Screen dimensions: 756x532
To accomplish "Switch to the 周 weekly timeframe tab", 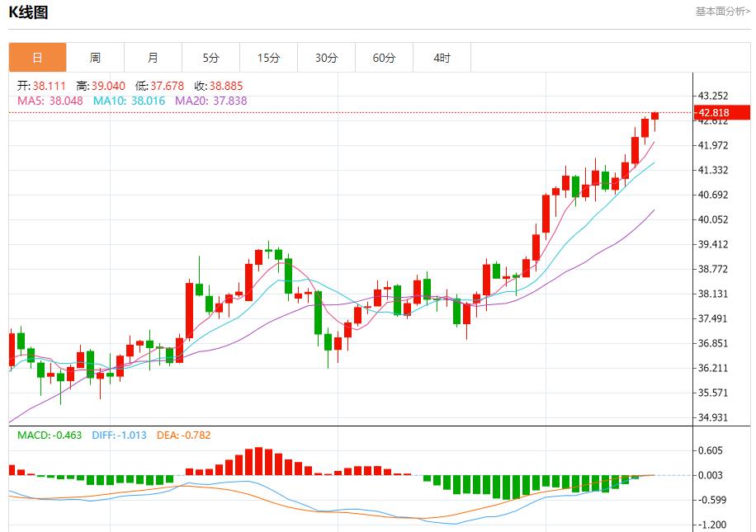I will [x=94, y=57].
